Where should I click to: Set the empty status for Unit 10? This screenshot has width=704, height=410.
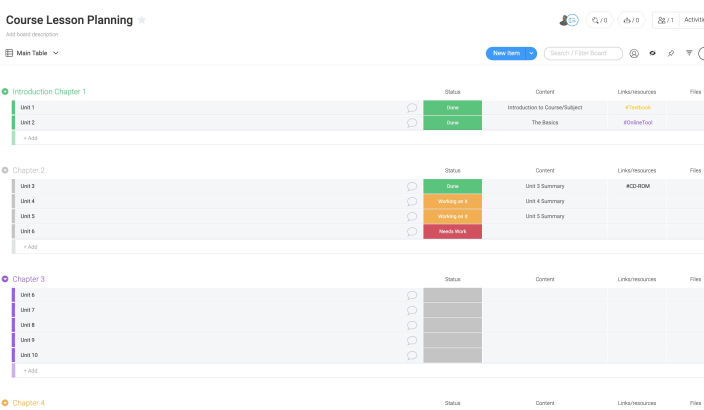[453, 355]
